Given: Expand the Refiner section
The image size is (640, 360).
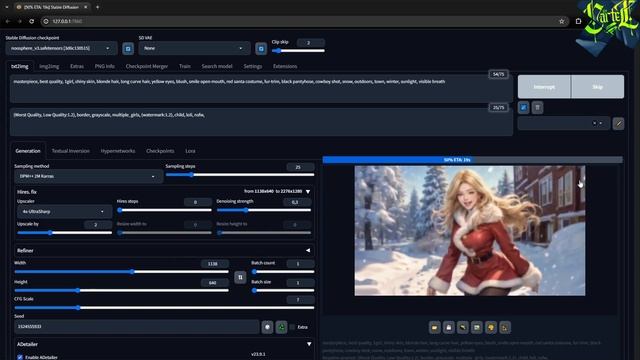Looking at the screenshot, I should point(308,251).
